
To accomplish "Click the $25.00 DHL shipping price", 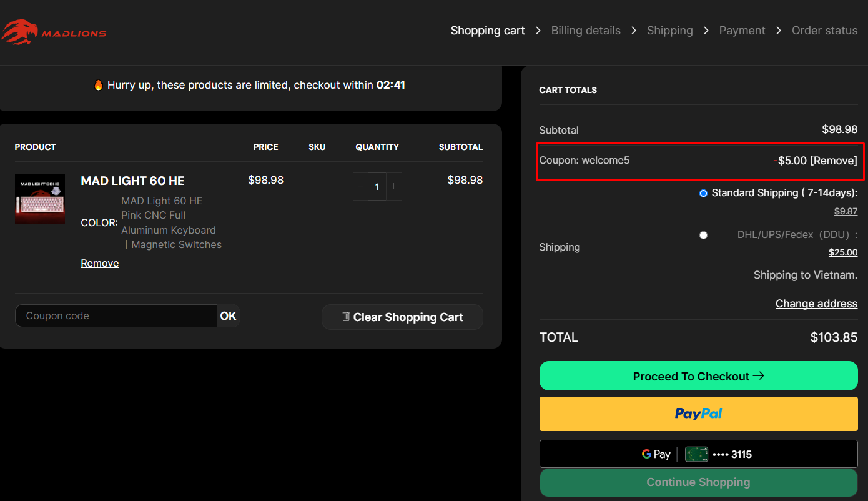I will (843, 252).
